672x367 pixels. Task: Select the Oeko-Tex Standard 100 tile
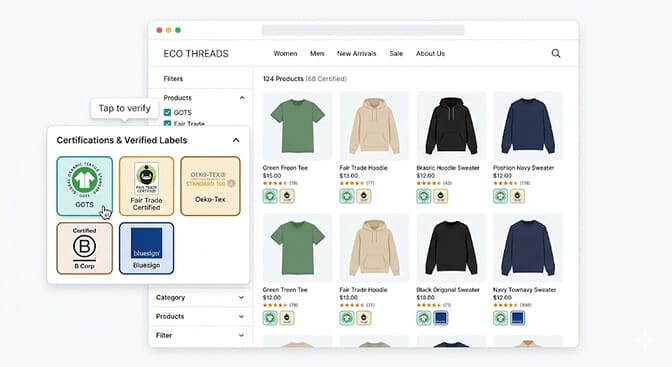point(210,186)
